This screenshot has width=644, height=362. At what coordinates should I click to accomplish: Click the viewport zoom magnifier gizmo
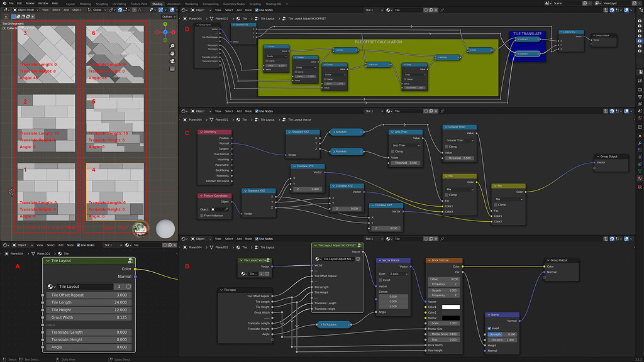(x=172, y=46)
